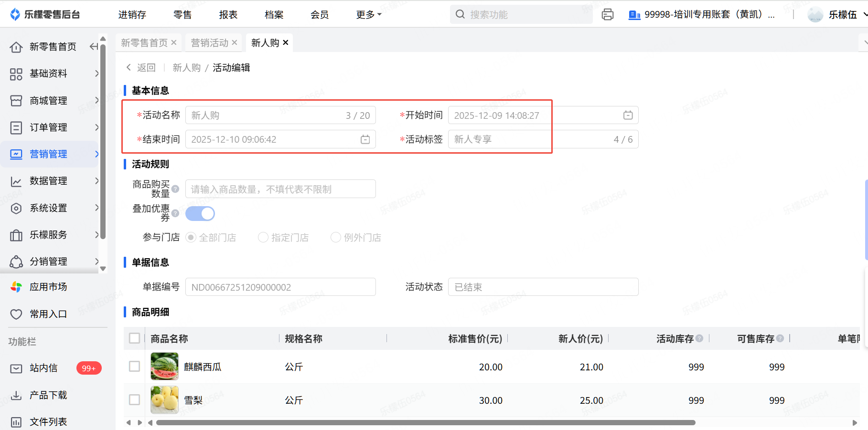Viewport: 868px width, 430px height.
Task: Expand the 分销管理 submenu arrow
Action: [x=97, y=262]
